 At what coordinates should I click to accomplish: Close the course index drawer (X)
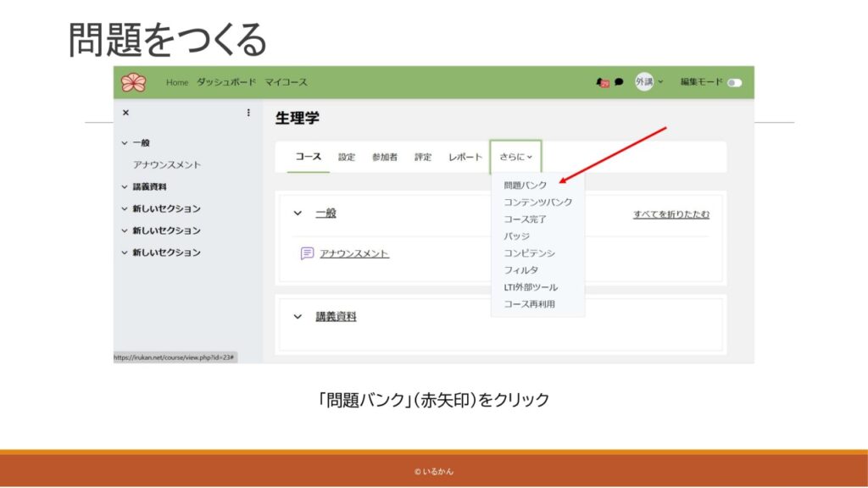click(126, 113)
